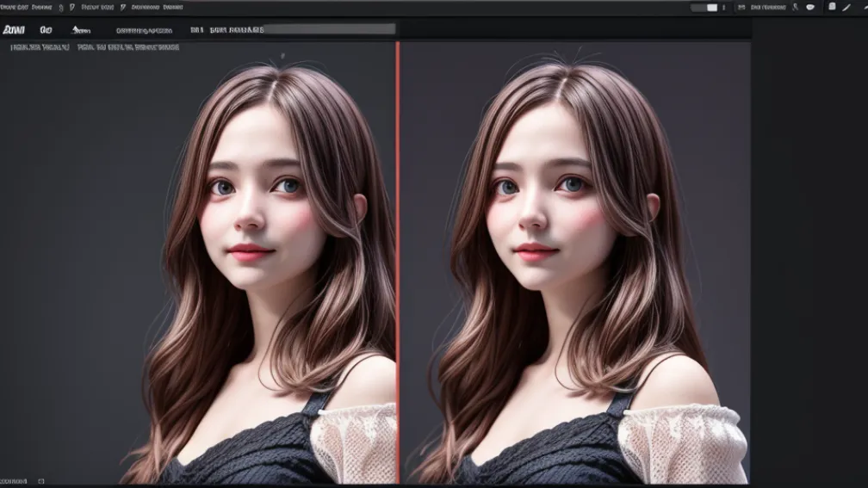Image resolution: width=868 pixels, height=488 pixels.
Task: Click the microphone-shaped icon in top bar
Action: [796, 7]
